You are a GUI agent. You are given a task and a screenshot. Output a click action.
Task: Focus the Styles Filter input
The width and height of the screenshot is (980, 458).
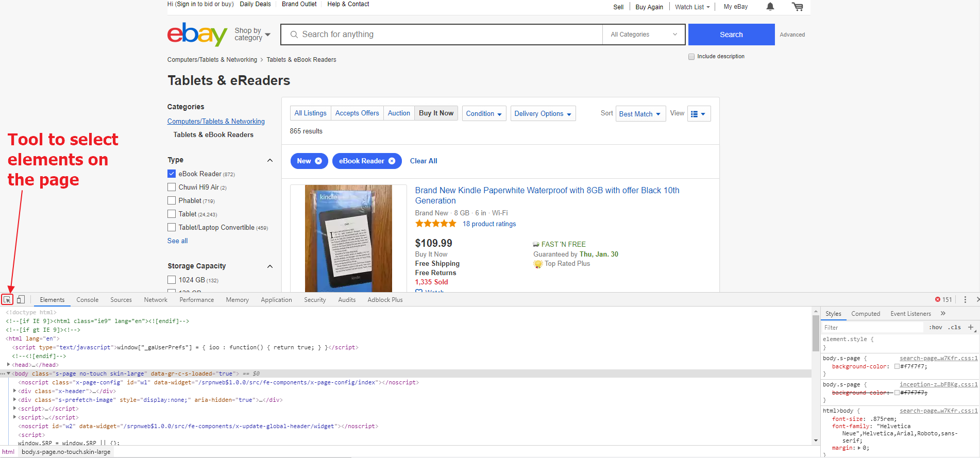873,327
